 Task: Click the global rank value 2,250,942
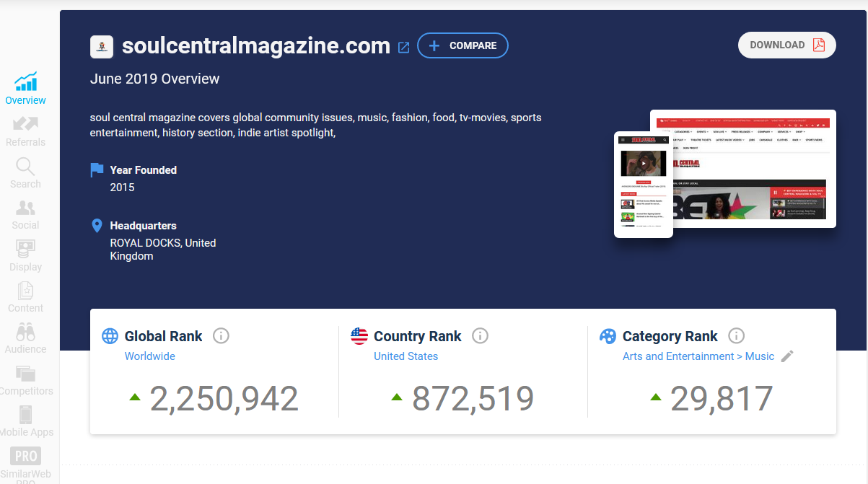pos(224,399)
